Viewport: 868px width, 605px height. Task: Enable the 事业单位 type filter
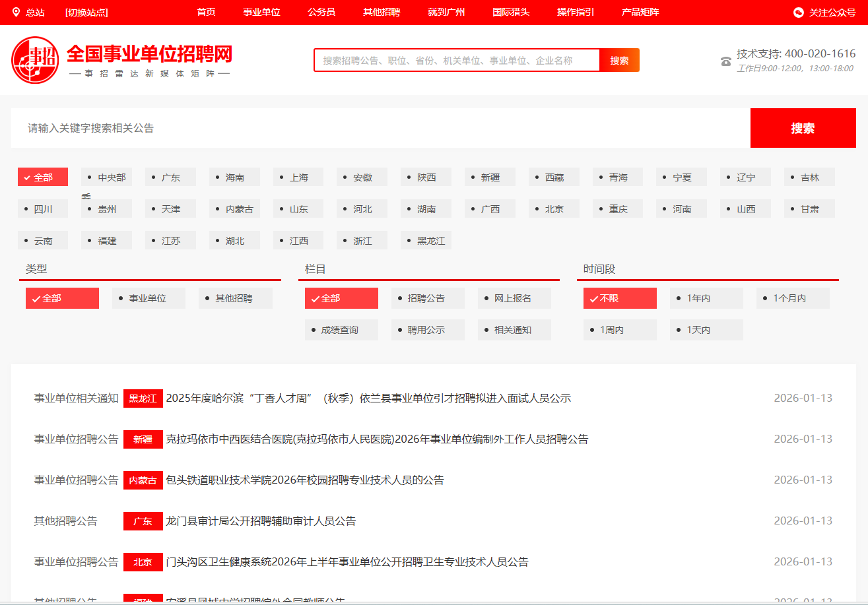[x=149, y=298]
